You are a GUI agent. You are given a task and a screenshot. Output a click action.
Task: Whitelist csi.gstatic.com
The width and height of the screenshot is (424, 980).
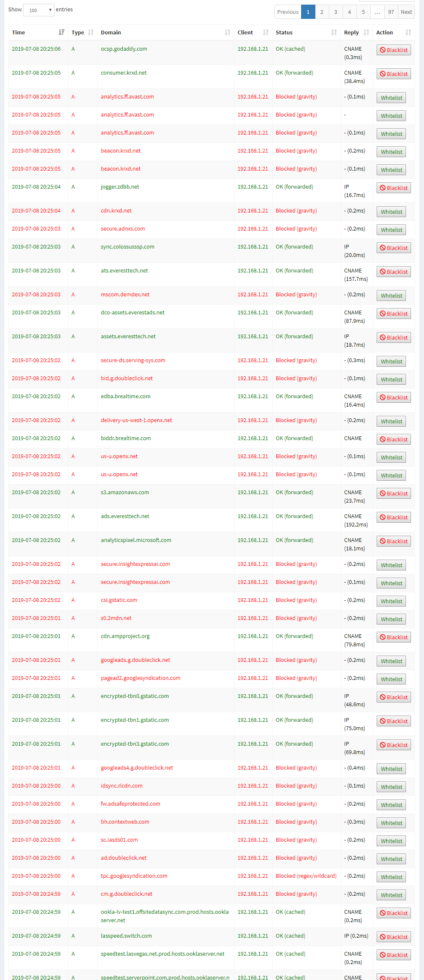coord(391,601)
